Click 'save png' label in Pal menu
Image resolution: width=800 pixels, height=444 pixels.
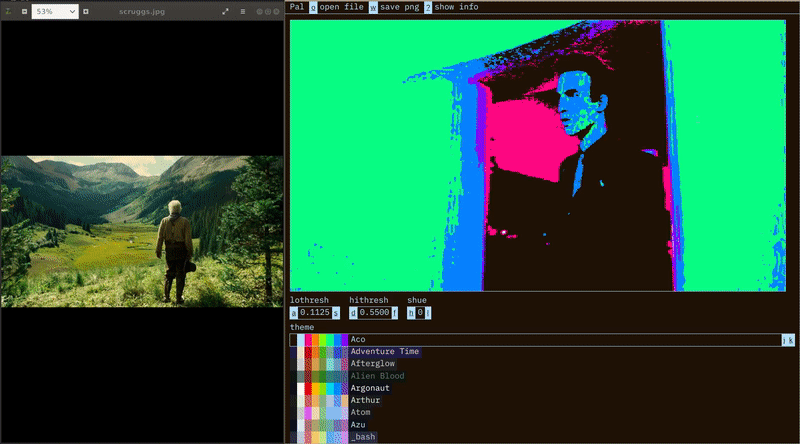[x=399, y=7]
